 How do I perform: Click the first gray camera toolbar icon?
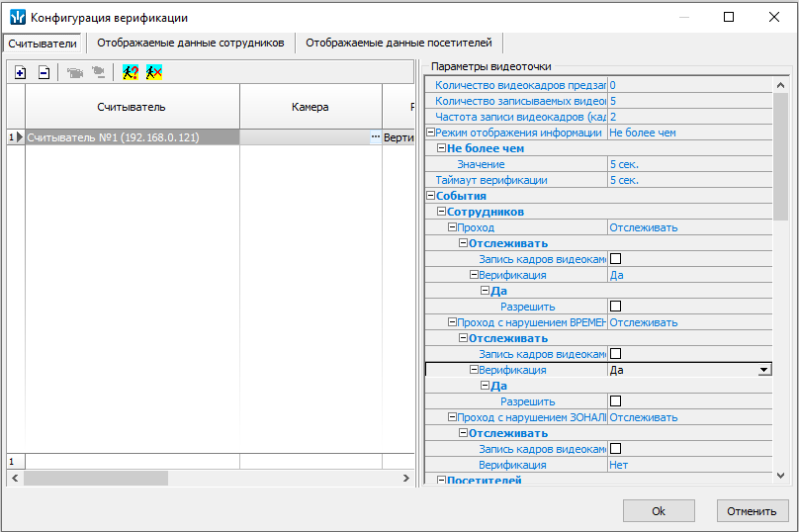(x=75, y=72)
